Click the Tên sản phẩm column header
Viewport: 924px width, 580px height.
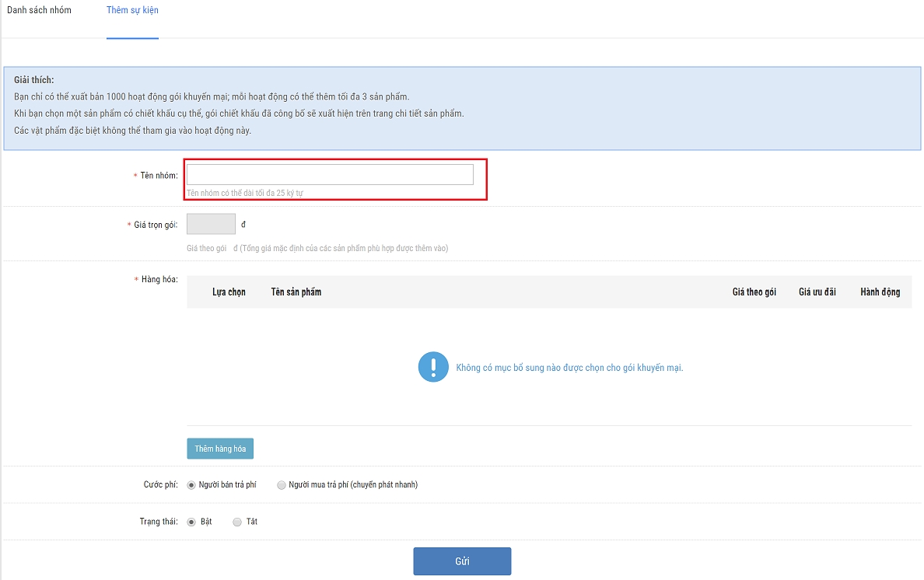point(296,292)
